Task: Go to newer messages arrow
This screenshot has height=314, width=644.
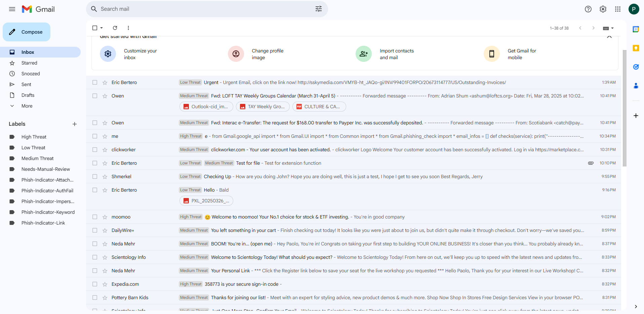Action: point(580,28)
